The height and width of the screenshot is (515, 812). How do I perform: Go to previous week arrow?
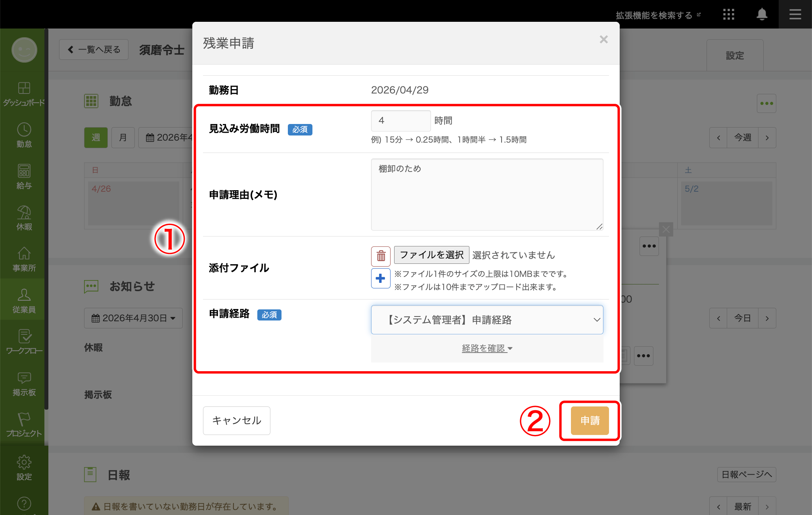coord(718,138)
